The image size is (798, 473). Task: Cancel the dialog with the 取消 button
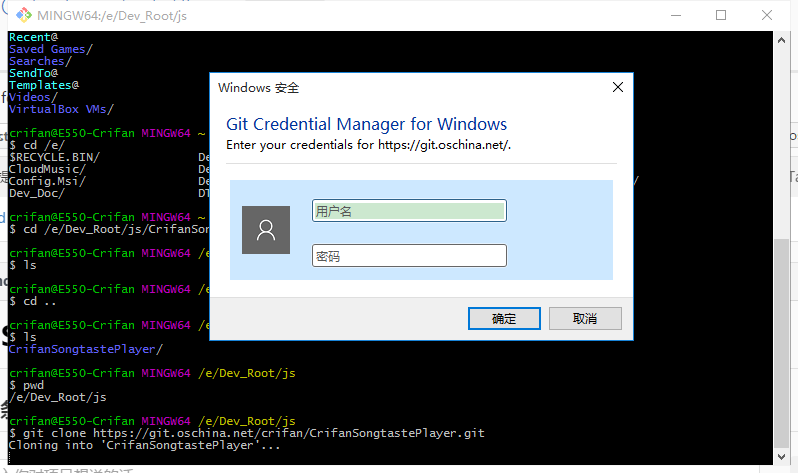pyautogui.click(x=585, y=318)
